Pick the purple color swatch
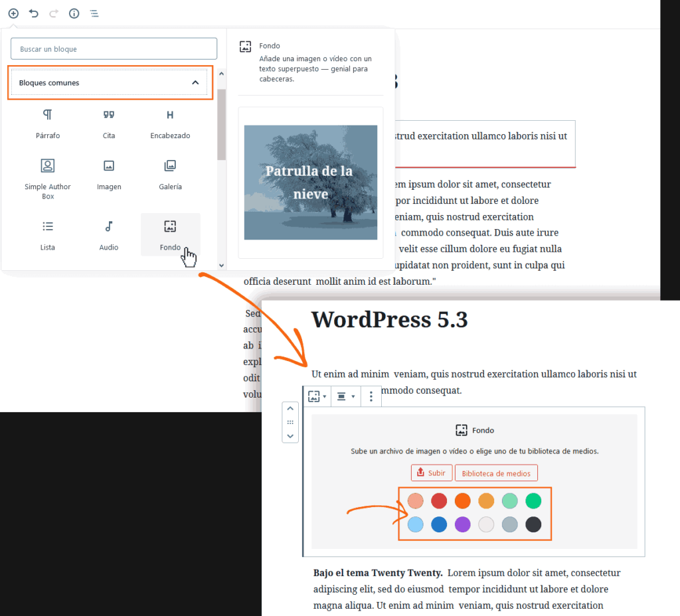 point(463,525)
